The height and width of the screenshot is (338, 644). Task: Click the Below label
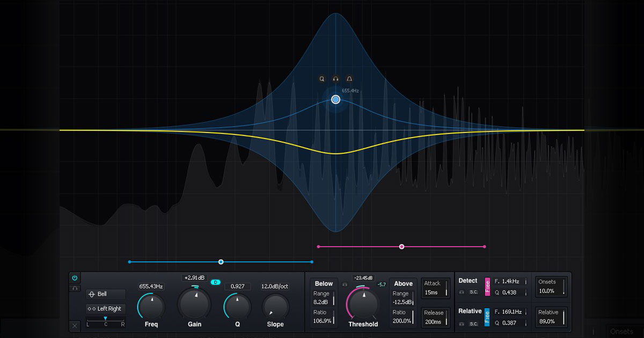pos(324,284)
